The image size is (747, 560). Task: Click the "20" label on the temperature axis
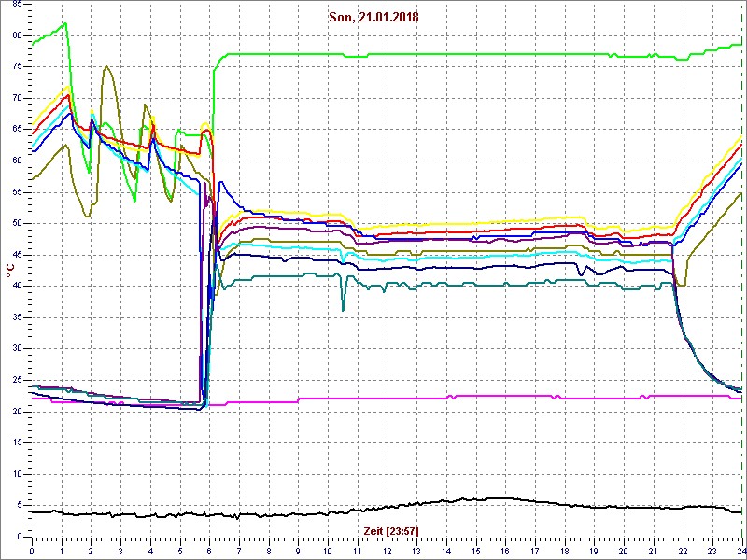[16, 412]
